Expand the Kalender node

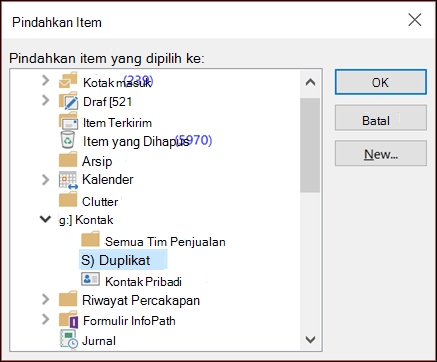[46, 180]
